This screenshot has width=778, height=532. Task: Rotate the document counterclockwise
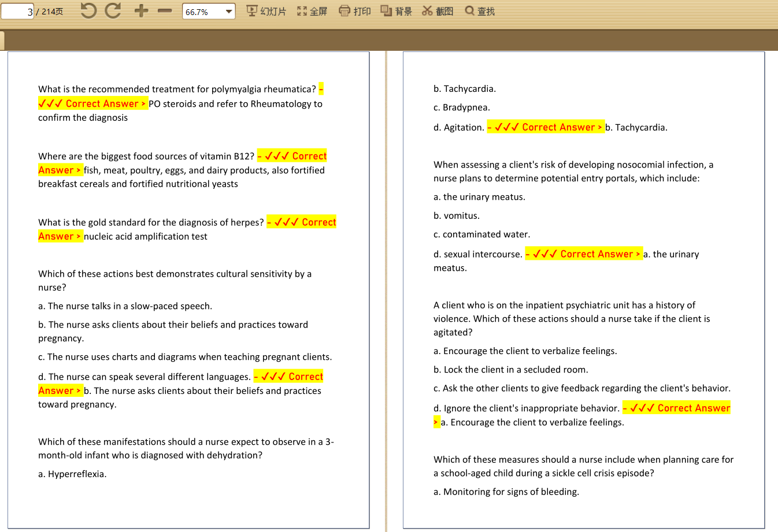(x=88, y=10)
